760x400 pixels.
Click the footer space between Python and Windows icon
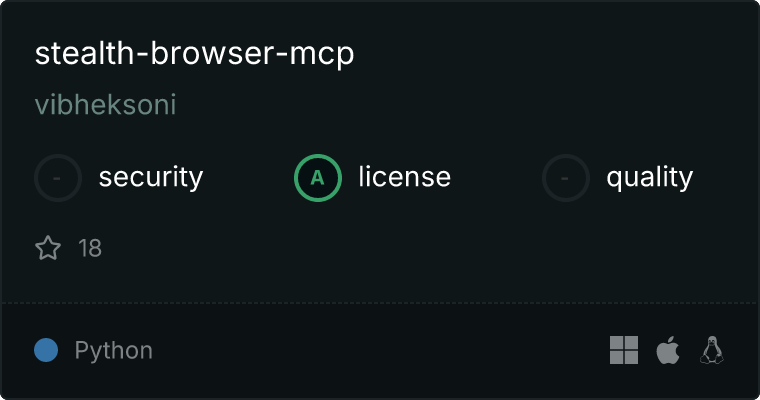[380, 350]
